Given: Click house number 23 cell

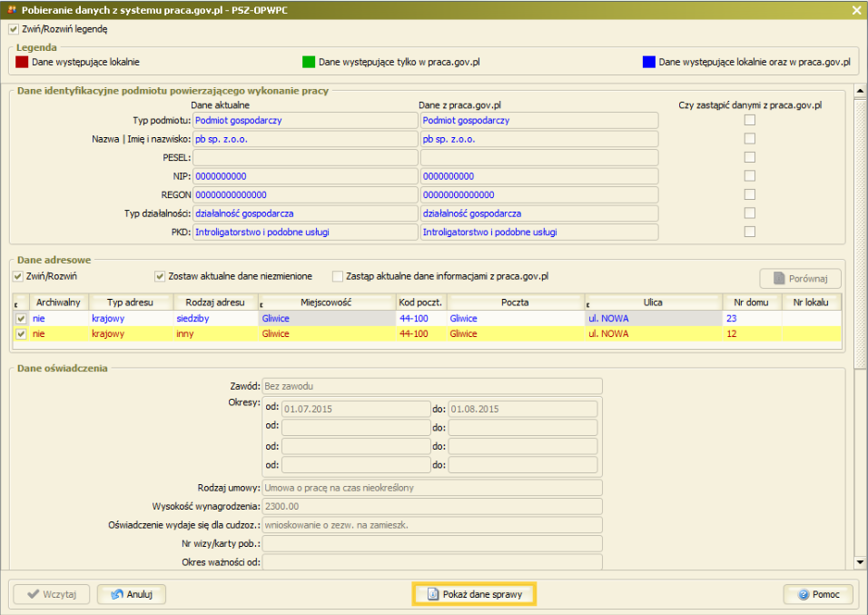Looking at the screenshot, I should pos(752,319).
